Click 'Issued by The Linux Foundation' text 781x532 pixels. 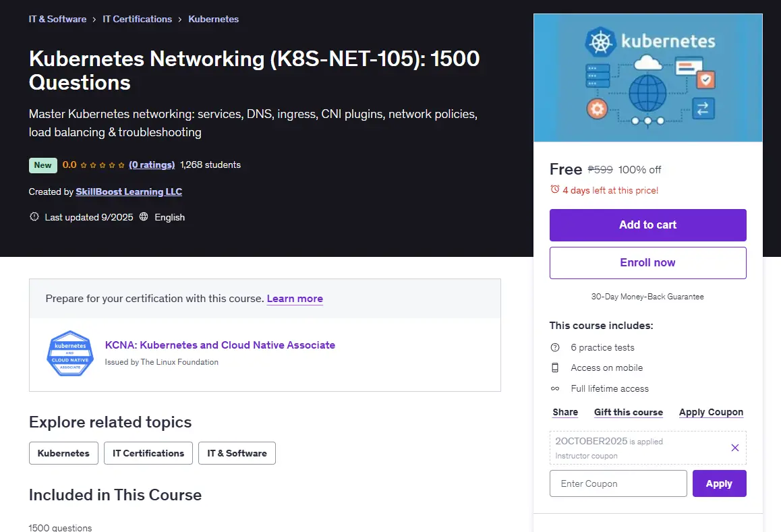click(161, 362)
